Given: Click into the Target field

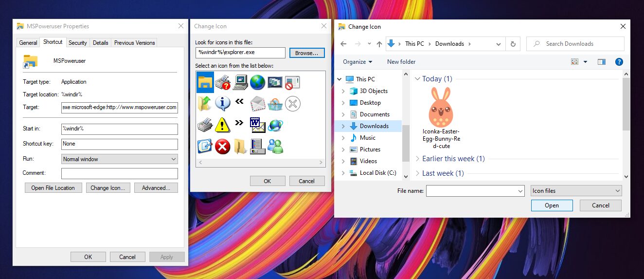Looking at the screenshot, I should [x=120, y=108].
